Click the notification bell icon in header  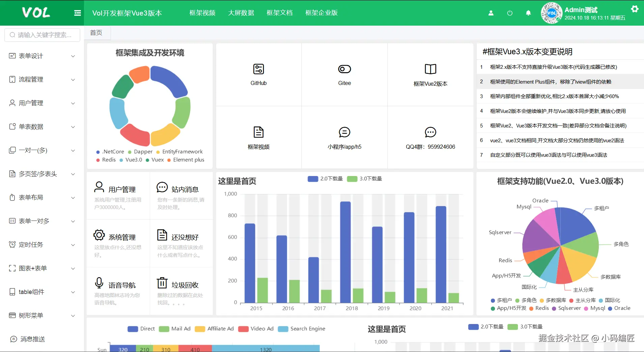pyautogui.click(x=528, y=13)
